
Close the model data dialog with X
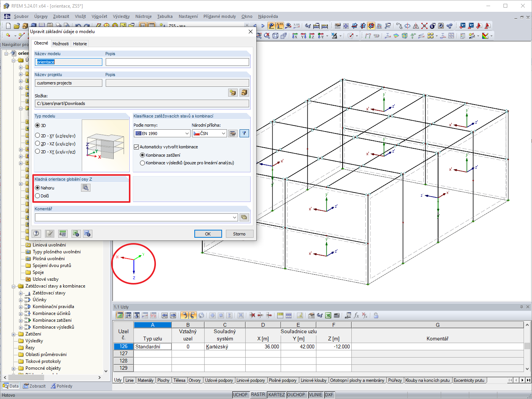coord(251,32)
